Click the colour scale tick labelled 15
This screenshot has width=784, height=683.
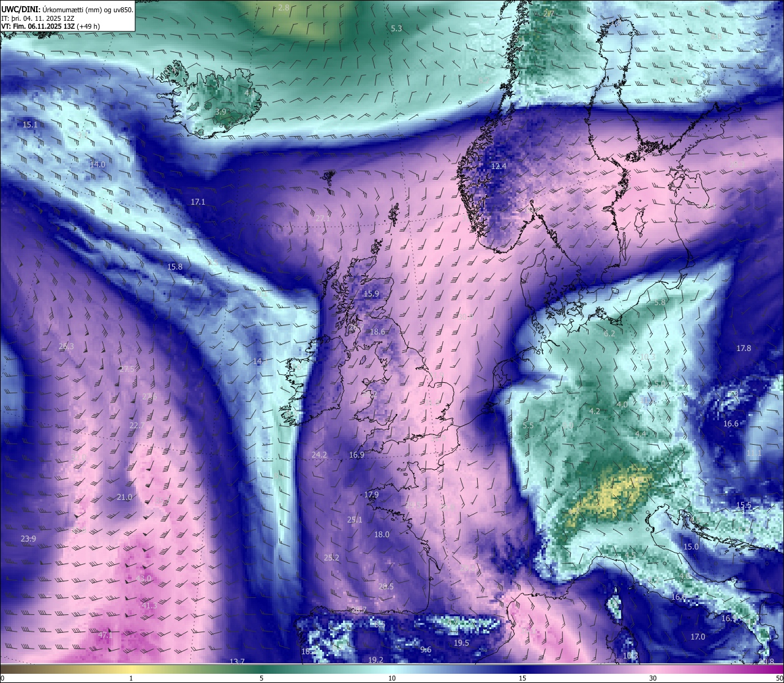(522, 678)
